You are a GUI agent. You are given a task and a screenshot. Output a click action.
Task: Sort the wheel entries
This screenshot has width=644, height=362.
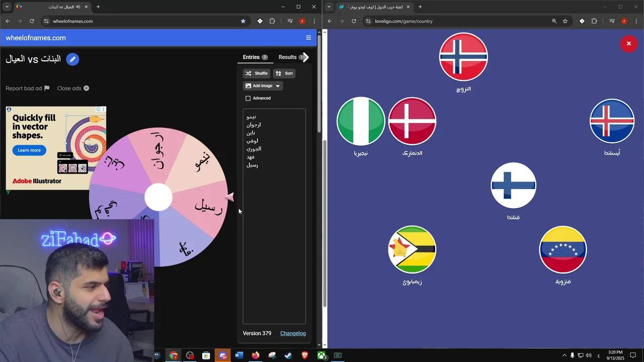click(284, 73)
